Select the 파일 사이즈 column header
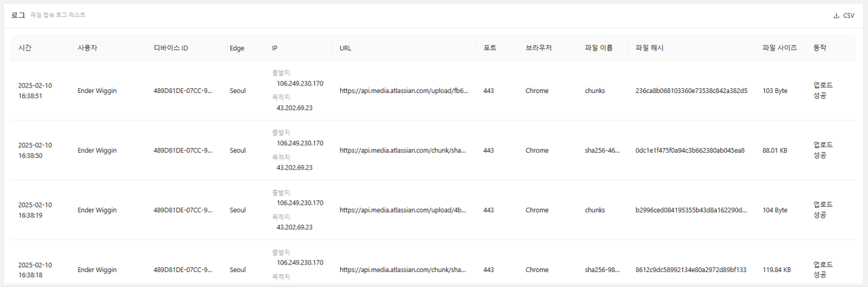This screenshot has width=868, height=287. [x=779, y=48]
